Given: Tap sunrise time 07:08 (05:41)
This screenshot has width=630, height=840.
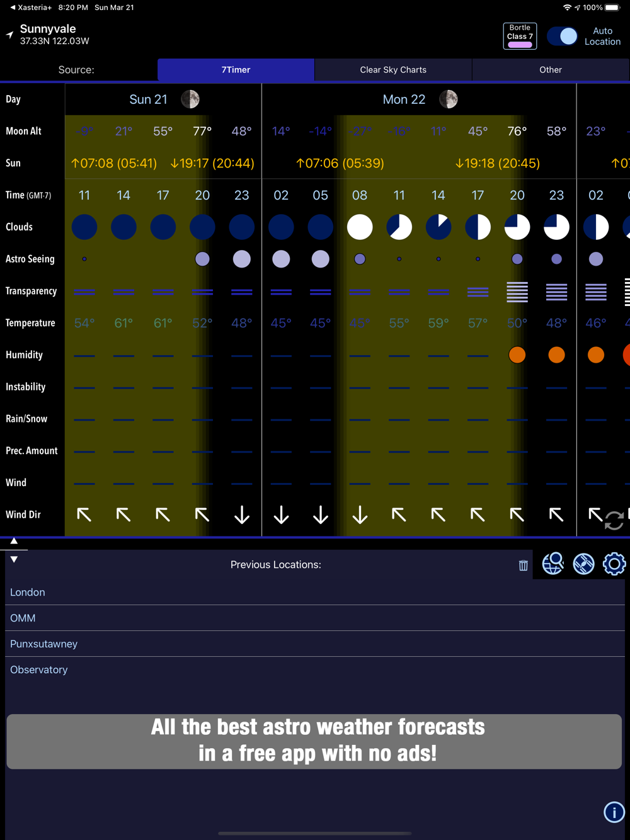Looking at the screenshot, I should pyautogui.click(x=113, y=163).
